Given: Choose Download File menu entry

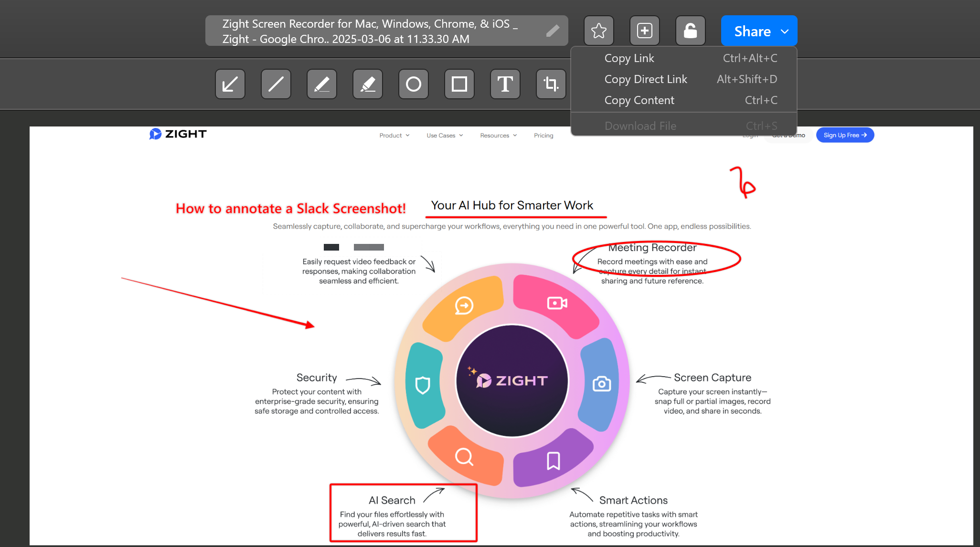Looking at the screenshot, I should click(x=684, y=126).
